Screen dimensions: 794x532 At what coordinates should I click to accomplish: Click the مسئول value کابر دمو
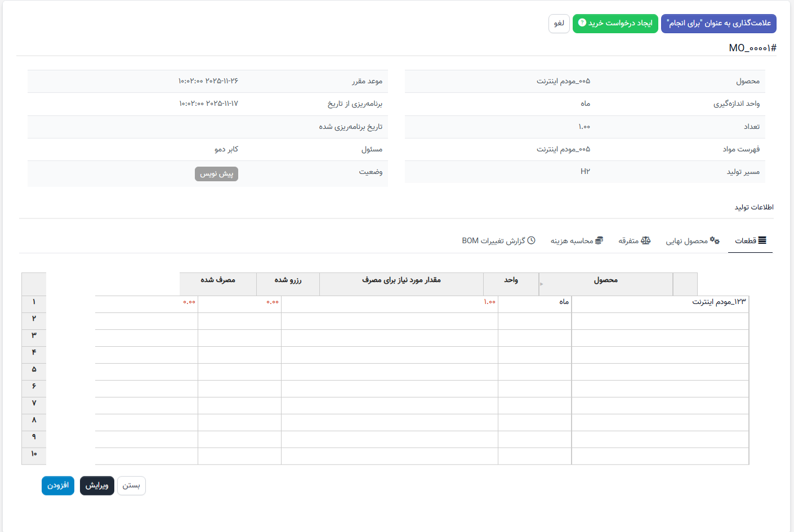pos(226,149)
